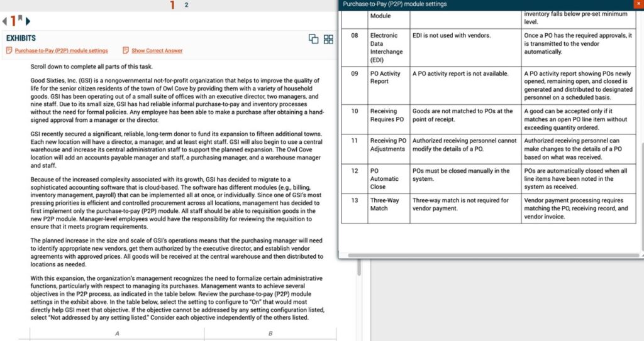Open the Purchase-to-Pay (P2P) module settings exhibit
Image resolution: width=644 pixels, height=341 pixels.
(x=61, y=51)
